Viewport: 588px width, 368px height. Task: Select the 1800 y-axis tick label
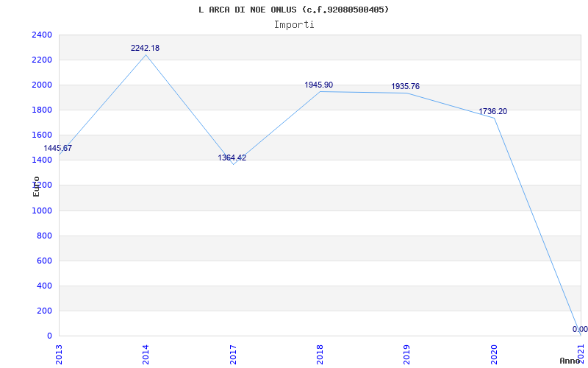[42, 110]
